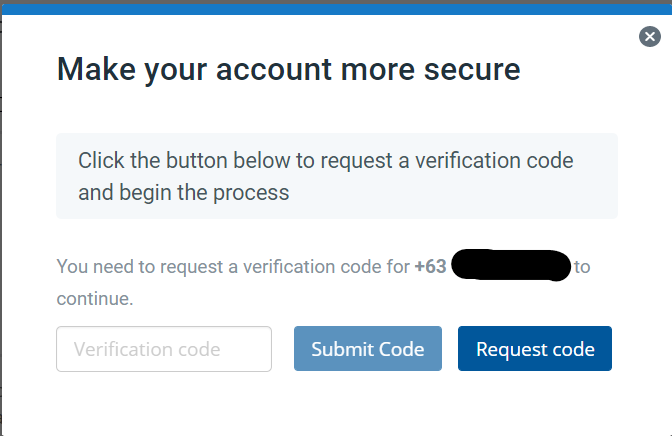Click the blue bar atop the dialog
The width and height of the screenshot is (672, 436).
(337, 9)
